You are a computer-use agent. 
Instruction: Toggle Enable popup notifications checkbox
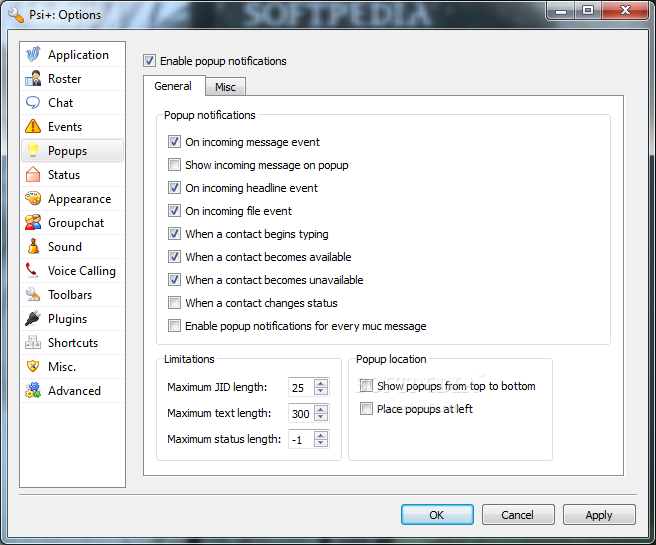tap(149, 61)
